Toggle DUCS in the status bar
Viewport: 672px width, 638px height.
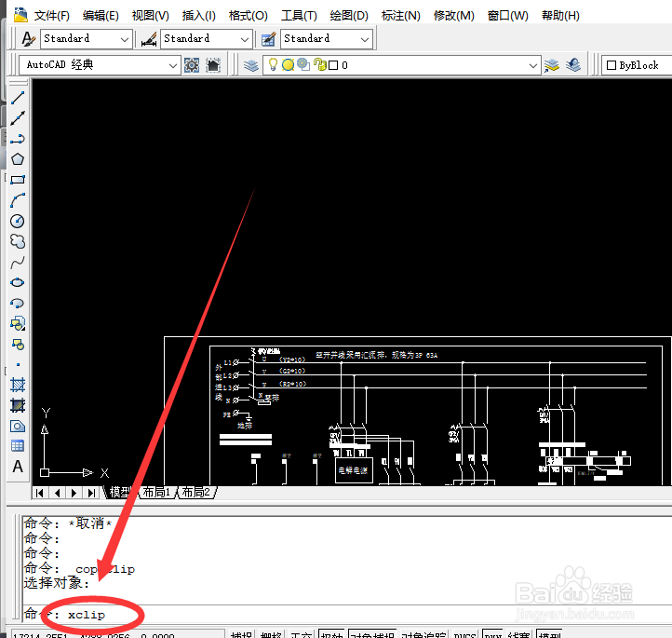tap(465, 634)
